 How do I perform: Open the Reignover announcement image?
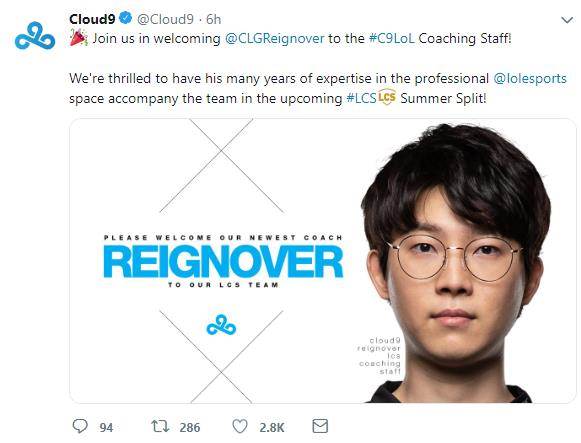[323, 261]
